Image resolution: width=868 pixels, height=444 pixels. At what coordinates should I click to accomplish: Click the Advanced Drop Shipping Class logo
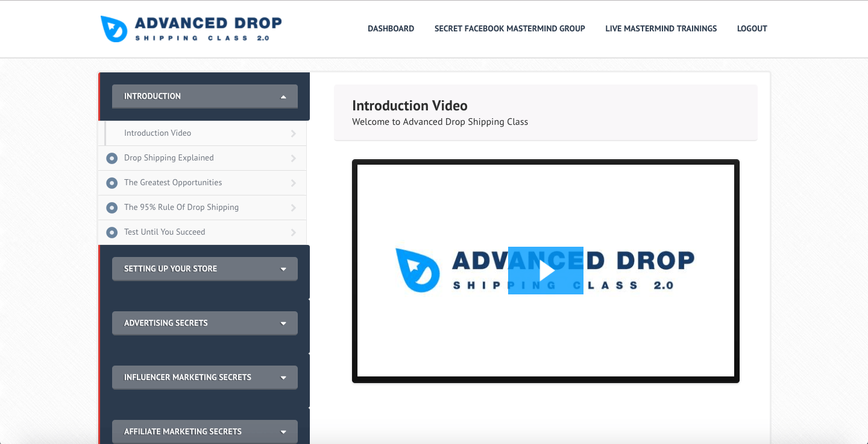(x=191, y=28)
